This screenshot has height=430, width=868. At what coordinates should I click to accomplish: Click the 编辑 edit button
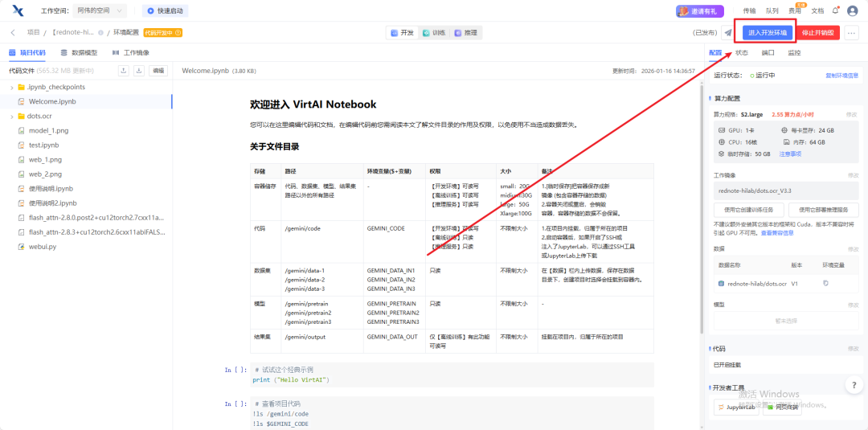[x=158, y=71]
